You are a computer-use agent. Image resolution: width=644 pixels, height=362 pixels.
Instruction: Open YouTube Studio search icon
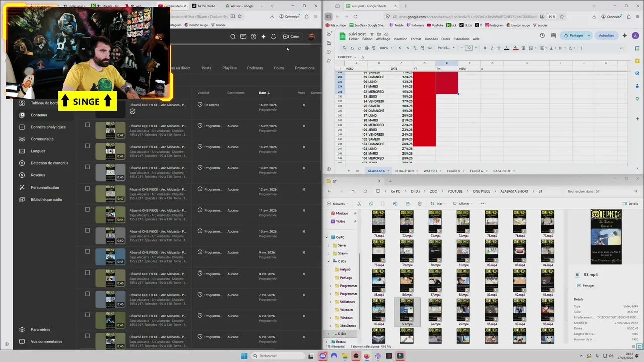(233, 36)
